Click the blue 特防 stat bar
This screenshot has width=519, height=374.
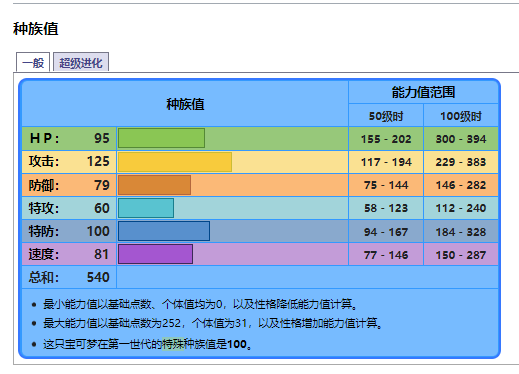tap(164, 231)
